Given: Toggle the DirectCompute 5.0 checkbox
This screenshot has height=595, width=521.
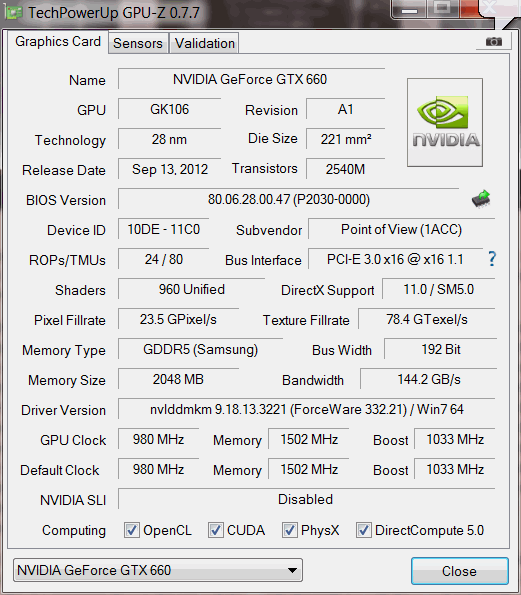Looking at the screenshot, I should pyautogui.click(x=363, y=530).
